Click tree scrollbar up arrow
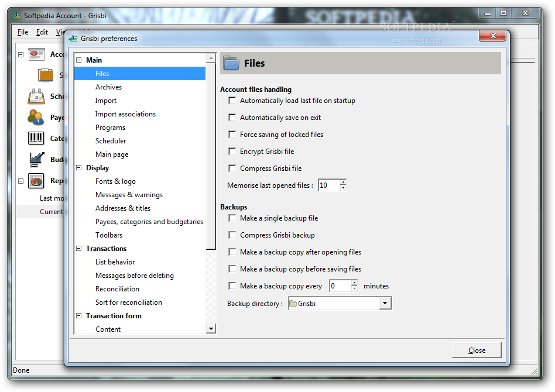The image size is (555, 392). coord(211,58)
